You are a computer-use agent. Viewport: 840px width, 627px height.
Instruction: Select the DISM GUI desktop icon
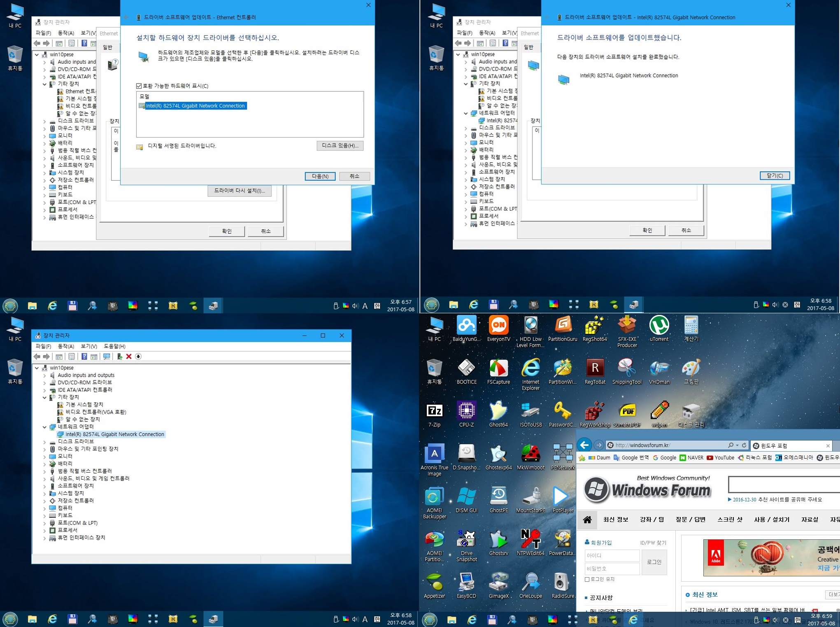pyautogui.click(x=466, y=500)
